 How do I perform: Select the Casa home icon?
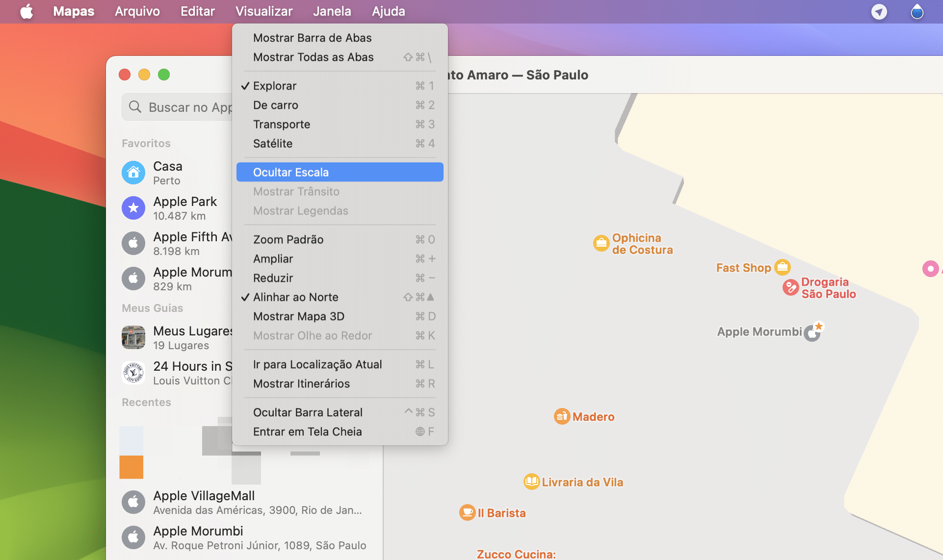[x=133, y=173]
